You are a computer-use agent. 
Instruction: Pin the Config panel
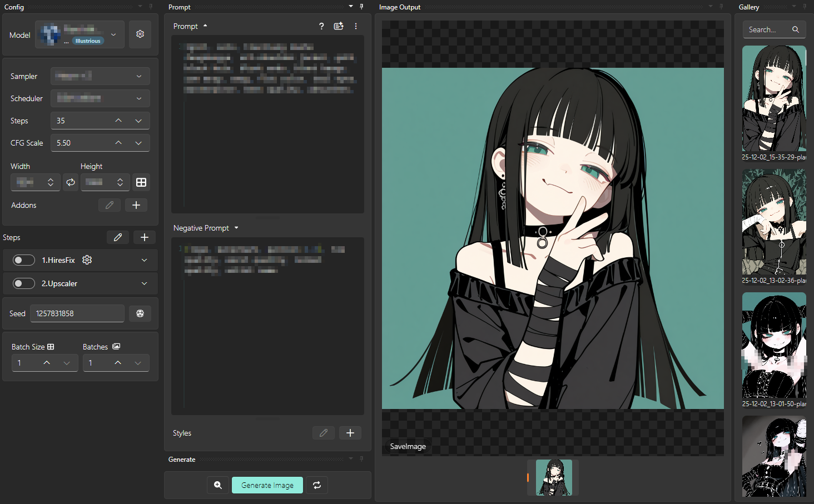tap(151, 7)
